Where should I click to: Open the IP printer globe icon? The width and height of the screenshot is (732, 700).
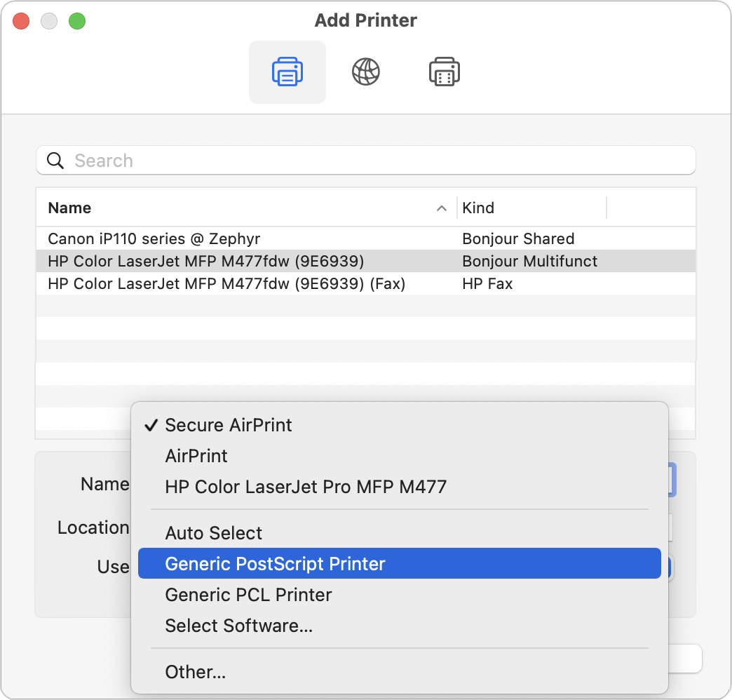tap(365, 72)
